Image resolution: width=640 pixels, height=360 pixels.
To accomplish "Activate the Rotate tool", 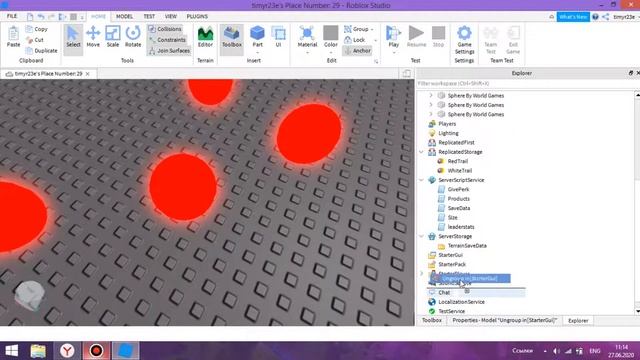I will 133,37.
